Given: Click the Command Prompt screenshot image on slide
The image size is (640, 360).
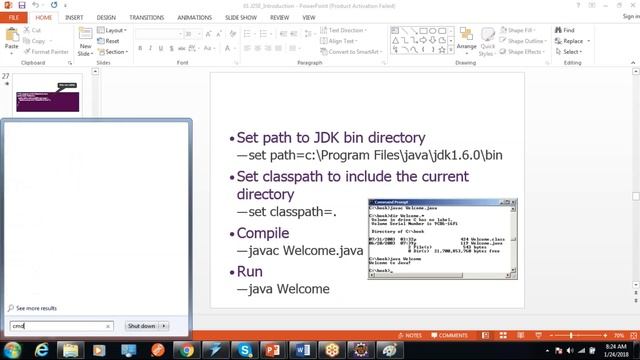Looking at the screenshot, I should pos(443,239).
